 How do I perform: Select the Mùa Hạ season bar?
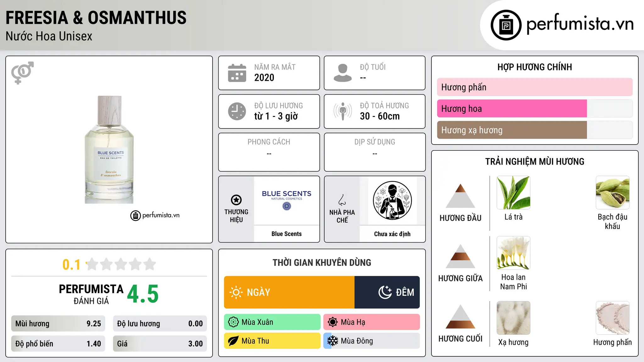[372, 322]
